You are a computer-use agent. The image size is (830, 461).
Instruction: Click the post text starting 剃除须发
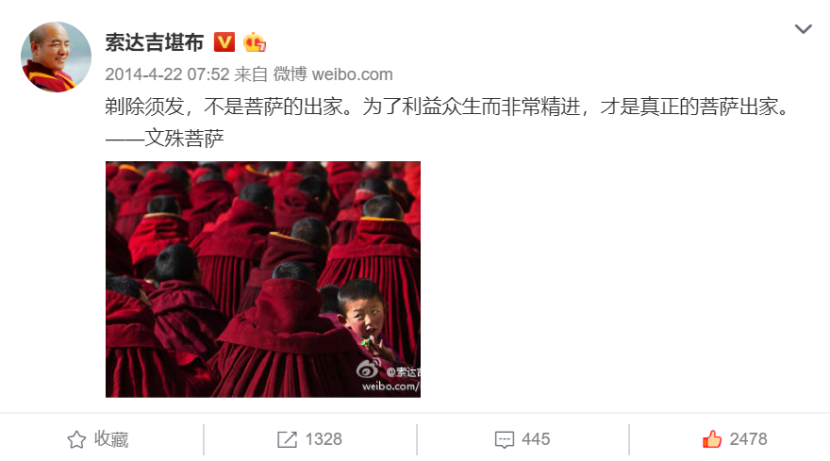tap(447, 107)
